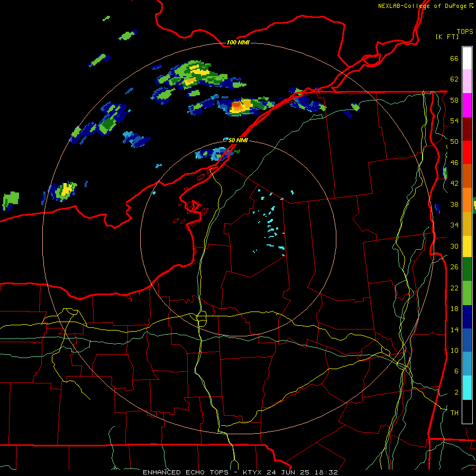Click the '54' legend value

tap(454, 121)
